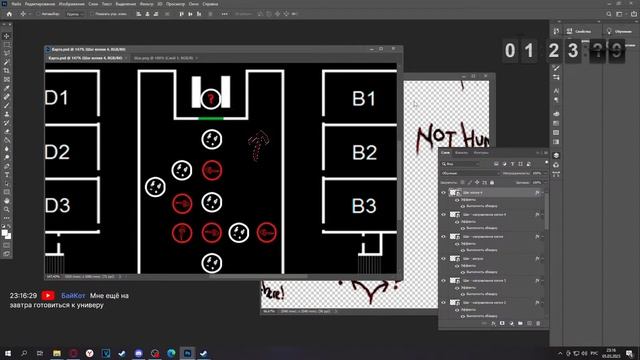Switch to the Контуры tab
Viewport: 640px width, 360px height.
click(480, 153)
